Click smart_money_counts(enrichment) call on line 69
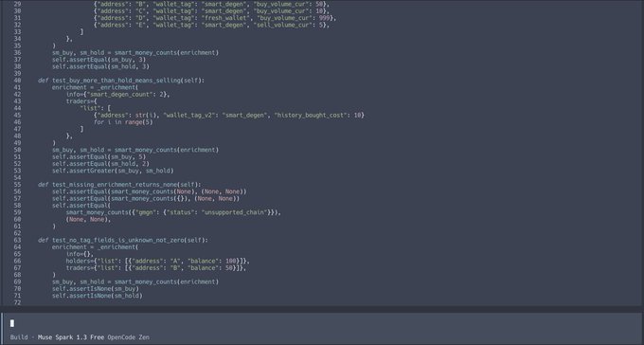644x345 pixels. click(x=167, y=282)
